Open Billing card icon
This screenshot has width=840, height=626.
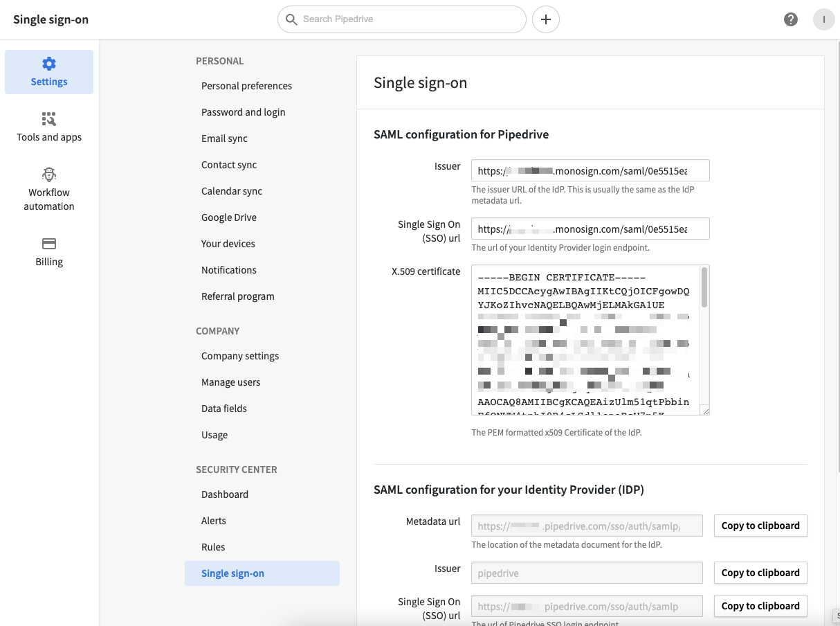49,244
